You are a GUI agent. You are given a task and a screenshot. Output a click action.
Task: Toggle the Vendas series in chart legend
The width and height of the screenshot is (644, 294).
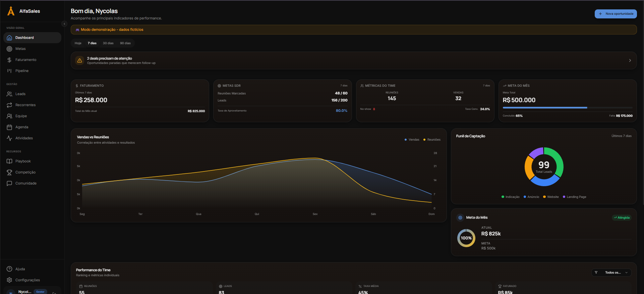click(x=412, y=140)
